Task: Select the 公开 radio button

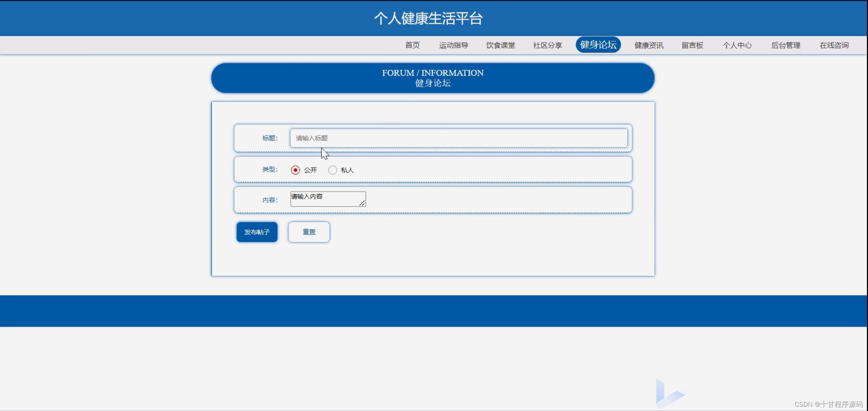Action: click(x=295, y=170)
